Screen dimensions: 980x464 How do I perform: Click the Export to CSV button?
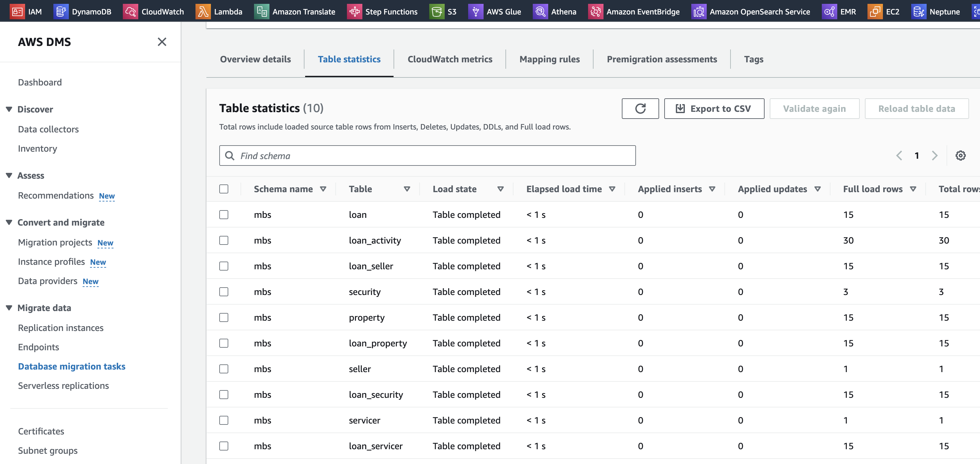point(714,109)
